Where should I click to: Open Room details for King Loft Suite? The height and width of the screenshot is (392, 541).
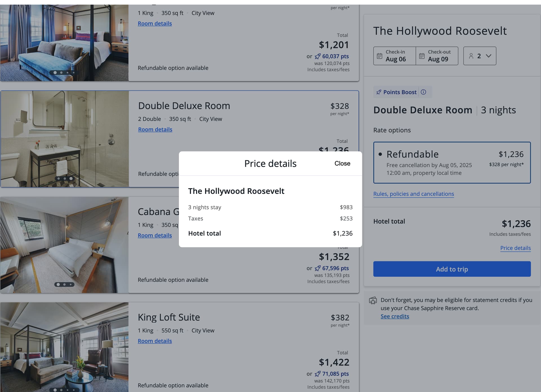point(155,341)
